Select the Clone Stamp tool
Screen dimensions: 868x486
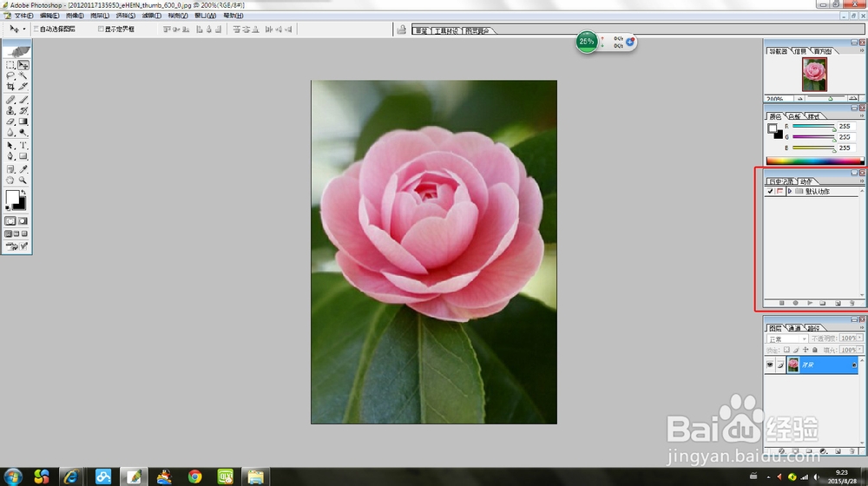coord(10,111)
